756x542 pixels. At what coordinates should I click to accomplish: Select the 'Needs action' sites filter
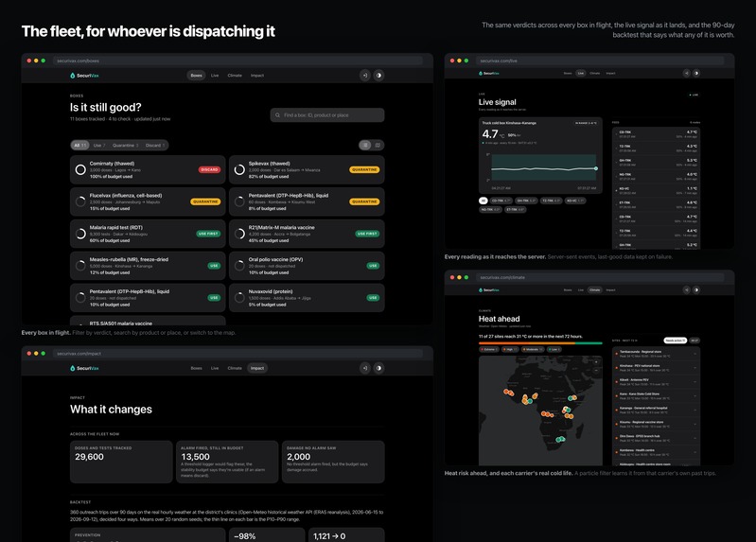coord(675,341)
